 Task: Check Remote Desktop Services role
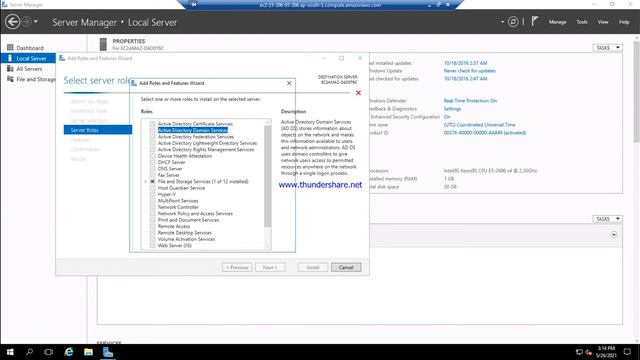coord(153,233)
